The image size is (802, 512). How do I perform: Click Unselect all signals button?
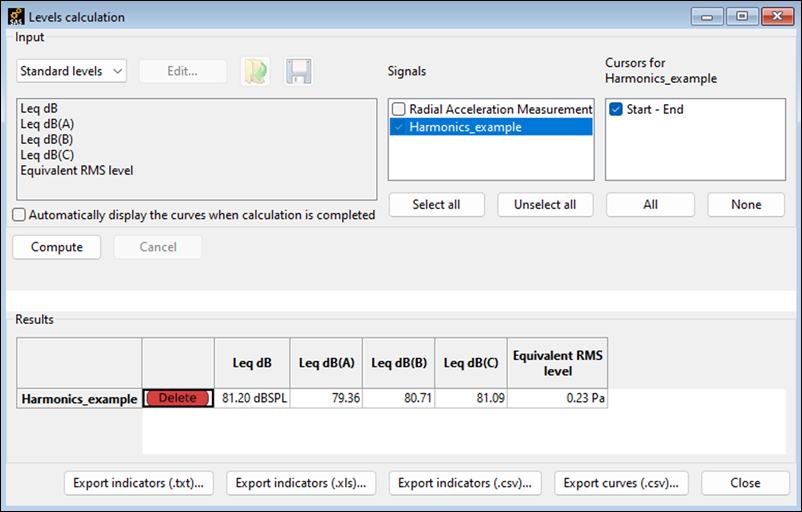point(544,204)
